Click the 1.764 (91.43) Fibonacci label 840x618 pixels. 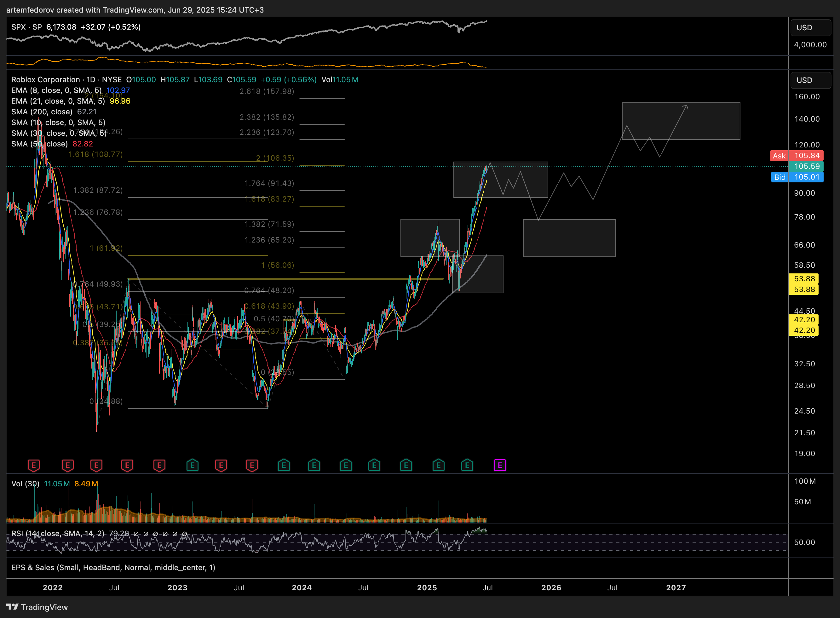click(269, 183)
